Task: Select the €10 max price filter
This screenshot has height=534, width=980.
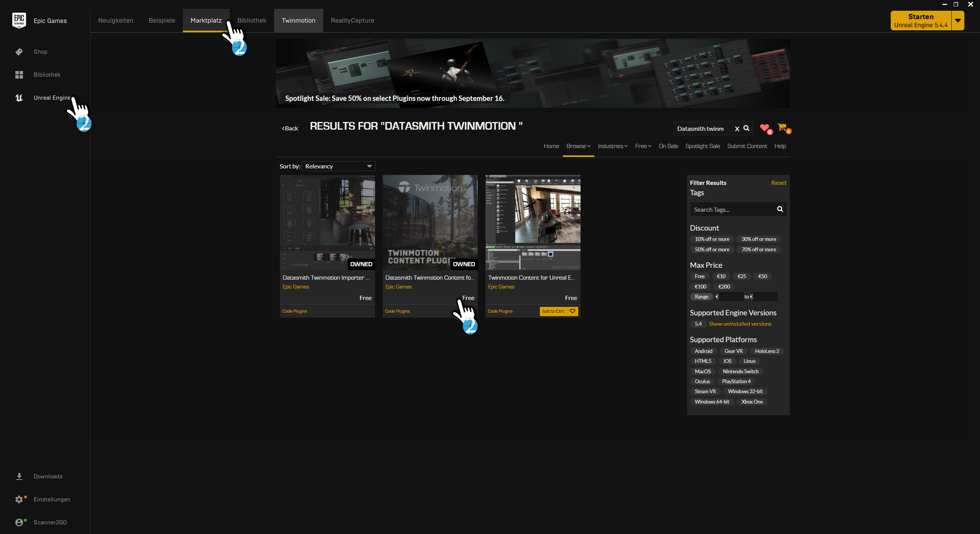Action: [721, 276]
